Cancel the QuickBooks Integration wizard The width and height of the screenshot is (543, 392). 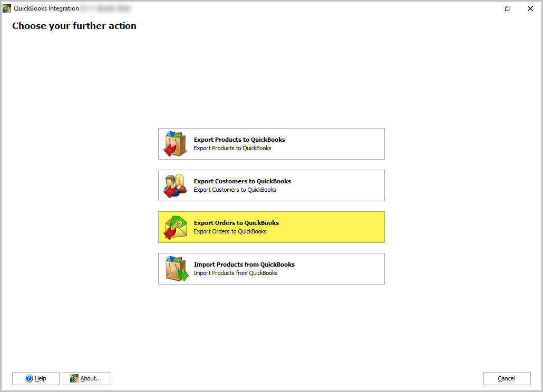click(507, 378)
